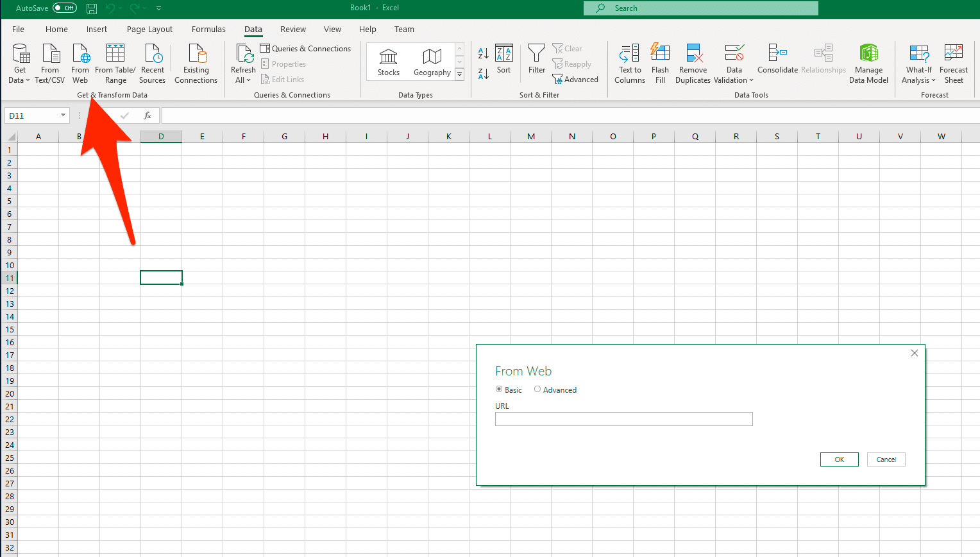Select column M header
This screenshot has width=980, height=557.
coord(531,137)
